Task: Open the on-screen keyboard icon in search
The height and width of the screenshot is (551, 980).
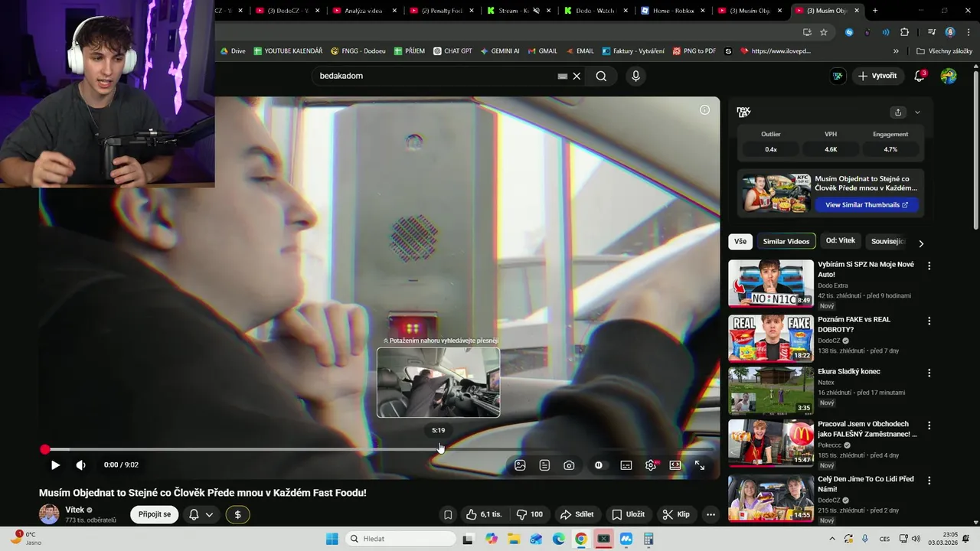Action: click(563, 76)
